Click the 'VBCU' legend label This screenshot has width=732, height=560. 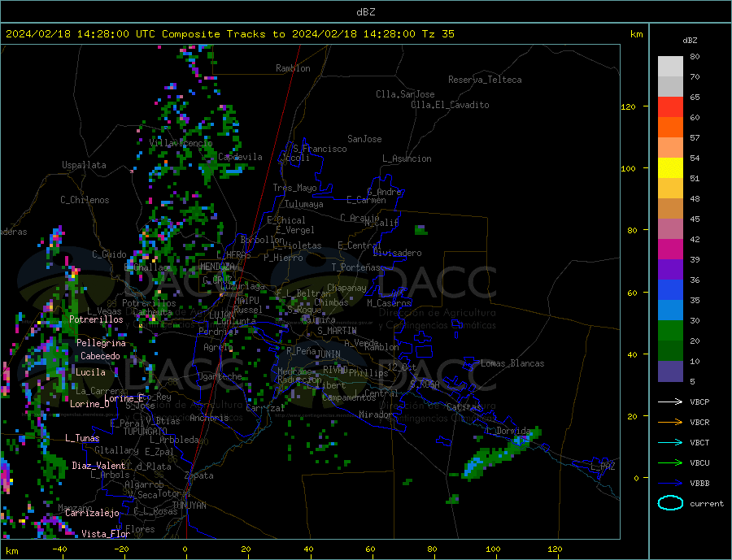pyautogui.click(x=699, y=463)
